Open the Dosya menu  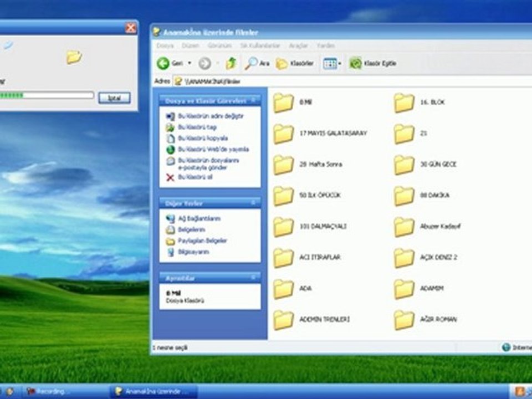pos(165,45)
